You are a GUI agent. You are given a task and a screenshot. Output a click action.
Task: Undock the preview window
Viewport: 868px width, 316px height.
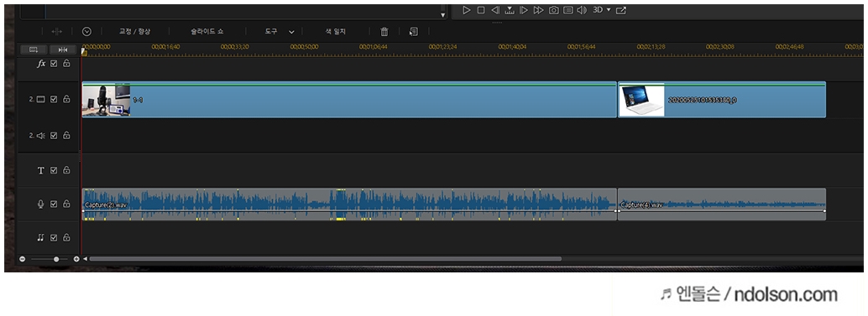click(621, 10)
